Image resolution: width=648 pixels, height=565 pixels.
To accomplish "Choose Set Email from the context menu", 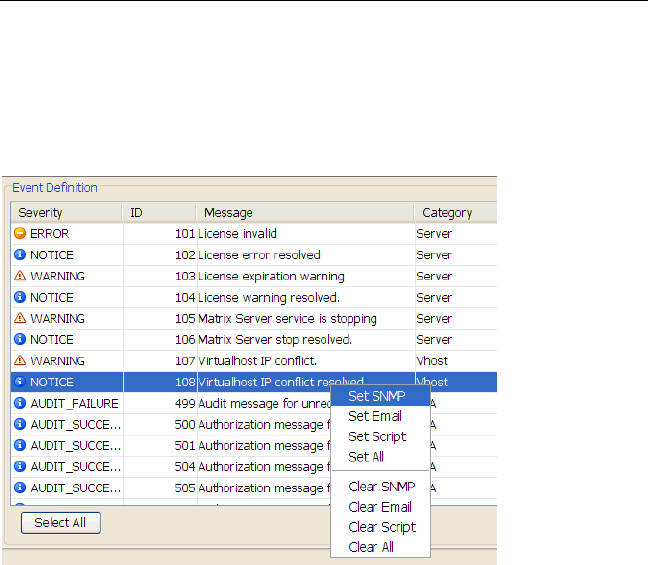I will [375, 416].
